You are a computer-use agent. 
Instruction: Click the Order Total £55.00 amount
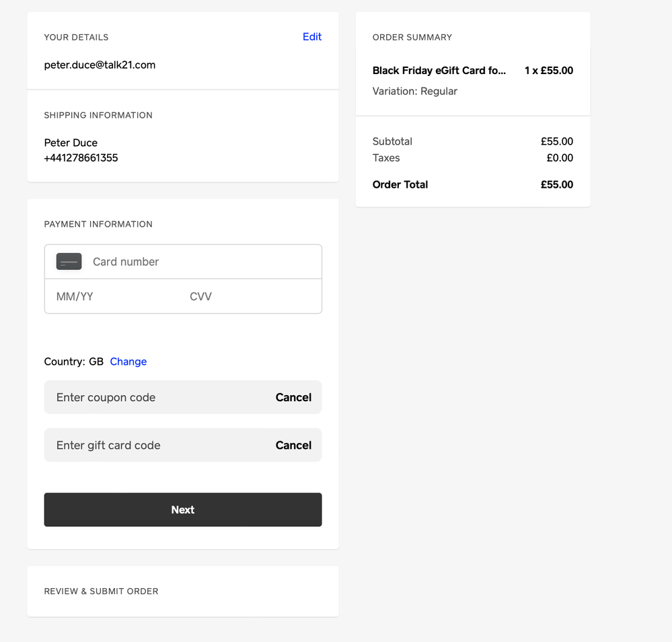coord(556,185)
